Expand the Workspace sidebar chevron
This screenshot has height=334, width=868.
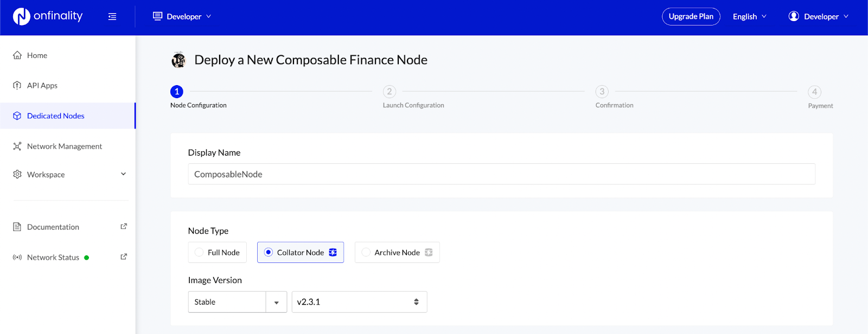[123, 174]
